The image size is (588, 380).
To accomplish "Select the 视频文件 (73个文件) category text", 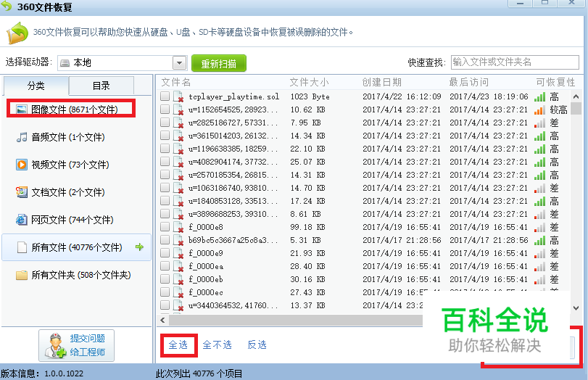I will click(70, 165).
